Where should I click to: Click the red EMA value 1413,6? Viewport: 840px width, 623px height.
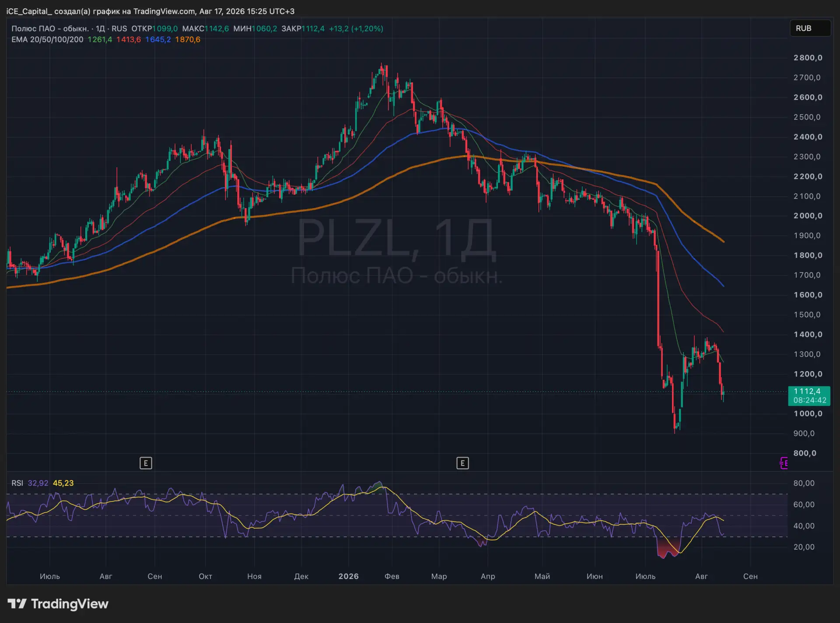point(129,39)
